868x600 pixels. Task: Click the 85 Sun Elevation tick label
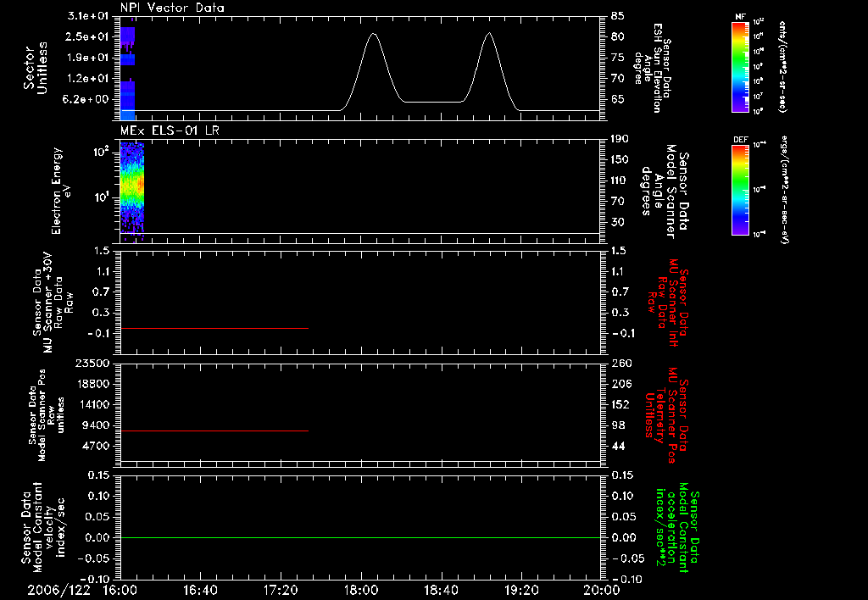[x=618, y=16]
